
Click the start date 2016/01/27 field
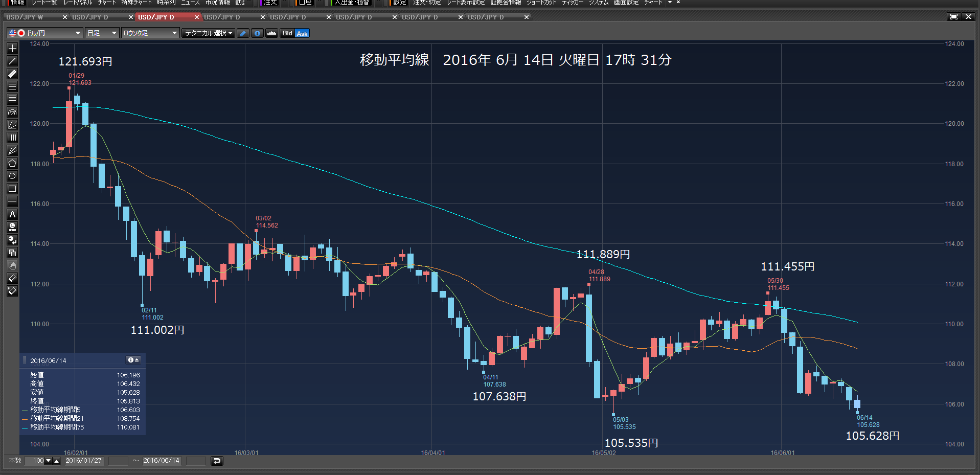point(84,461)
